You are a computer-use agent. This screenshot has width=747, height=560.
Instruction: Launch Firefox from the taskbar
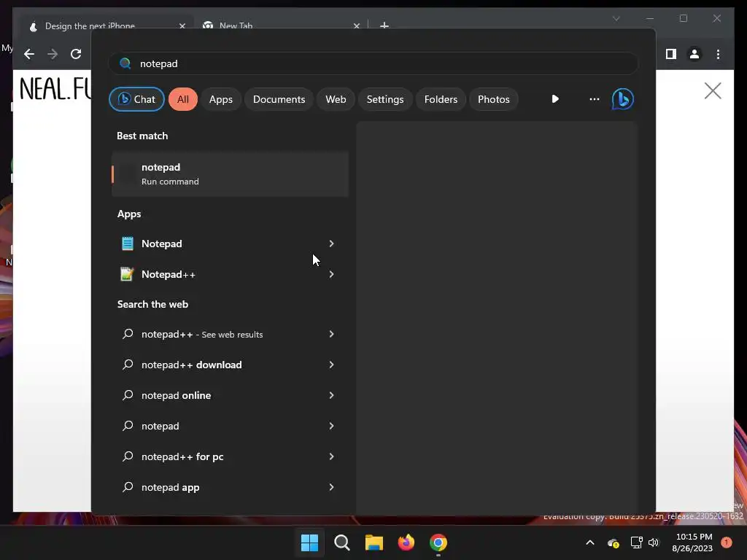[x=406, y=542]
